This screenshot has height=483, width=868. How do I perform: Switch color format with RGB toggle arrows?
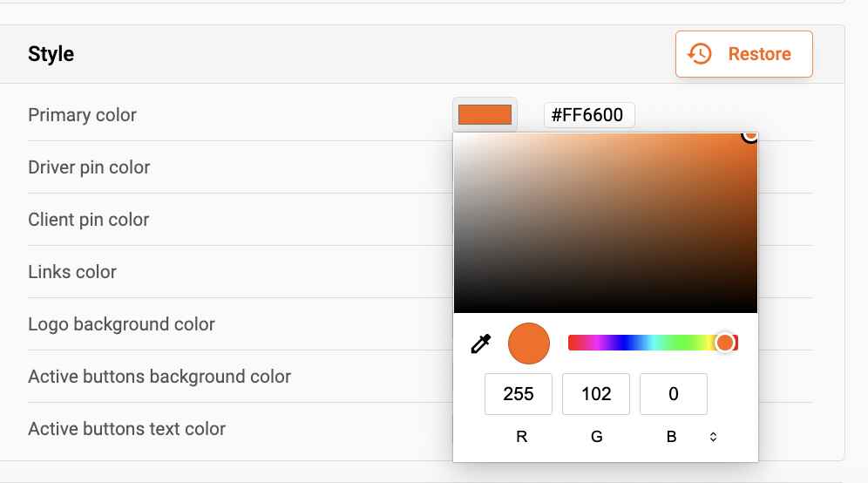(x=713, y=437)
